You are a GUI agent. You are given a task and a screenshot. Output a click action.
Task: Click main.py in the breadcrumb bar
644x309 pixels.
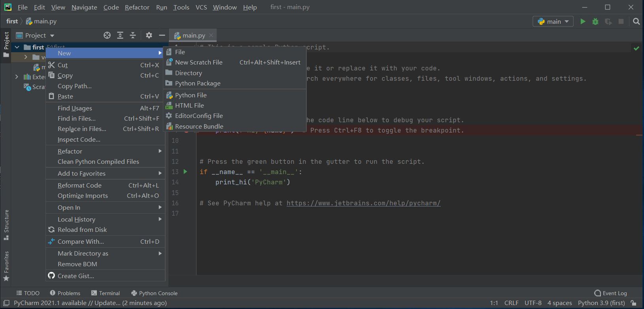pyautogui.click(x=41, y=21)
